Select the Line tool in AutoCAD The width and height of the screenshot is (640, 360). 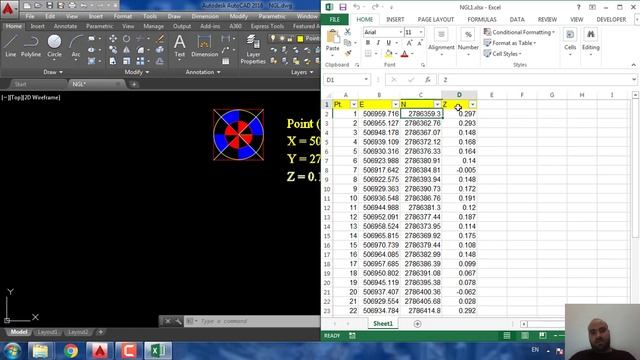[10, 45]
